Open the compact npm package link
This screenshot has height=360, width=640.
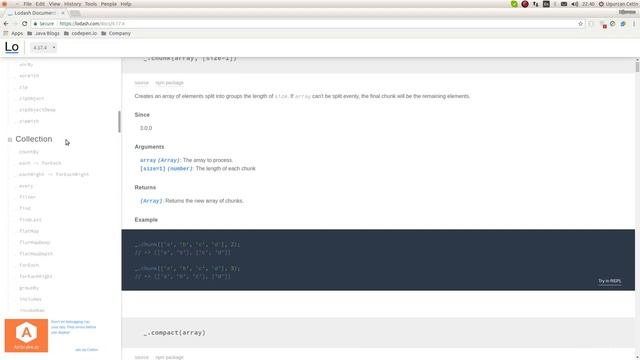[x=169, y=357]
